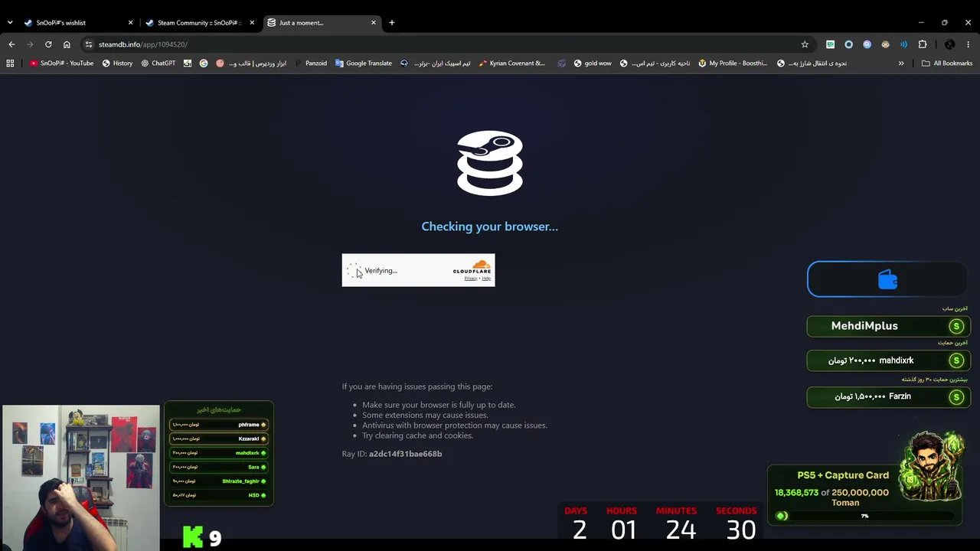Open the red target icon bookmark

click(220, 64)
